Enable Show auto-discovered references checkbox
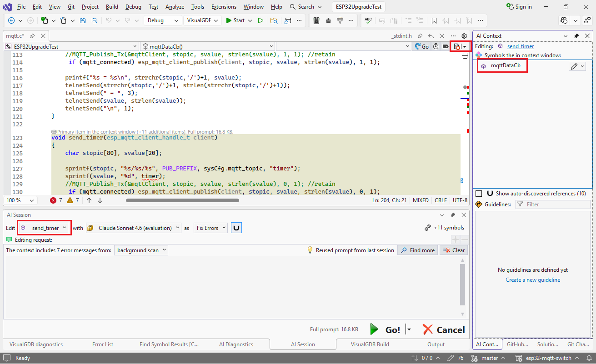 click(479, 194)
